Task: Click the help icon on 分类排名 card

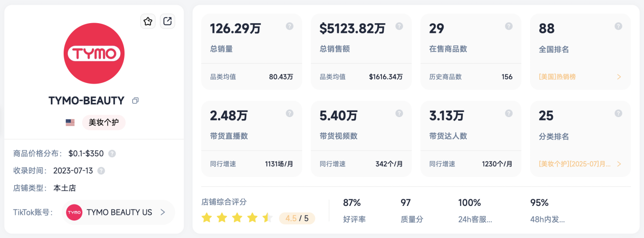Action: (619, 113)
